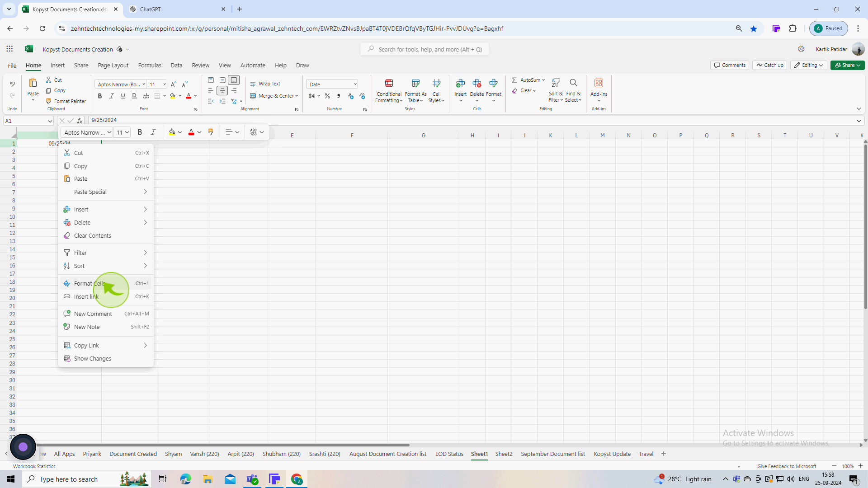Toggle Bold in the mini toolbar
This screenshot has height=488, width=868.
pos(140,132)
